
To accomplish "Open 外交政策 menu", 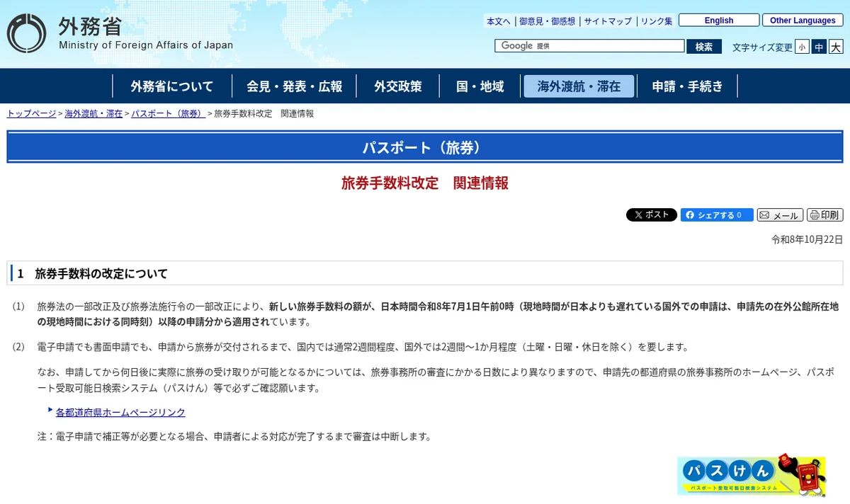I will pos(398,86).
